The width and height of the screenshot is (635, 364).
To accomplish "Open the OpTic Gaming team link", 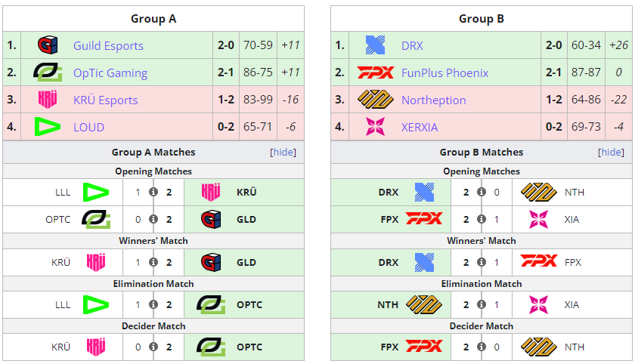I will pyautogui.click(x=110, y=72).
